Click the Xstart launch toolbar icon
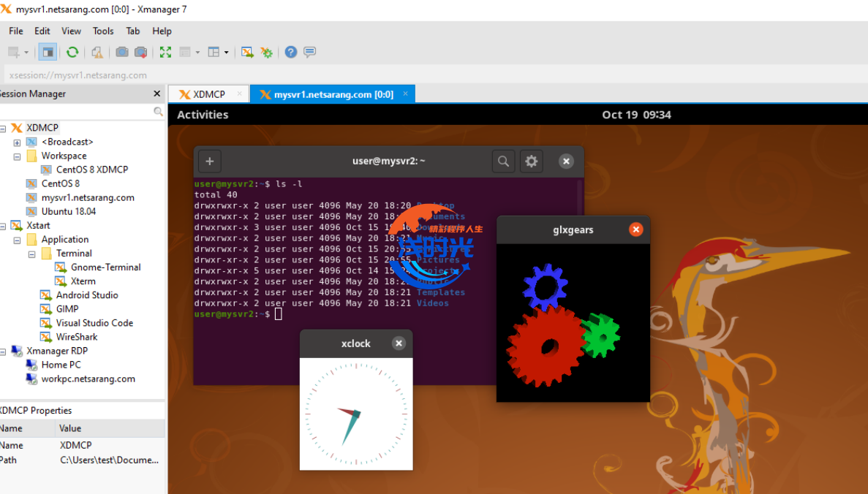868x494 pixels. point(247,52)
